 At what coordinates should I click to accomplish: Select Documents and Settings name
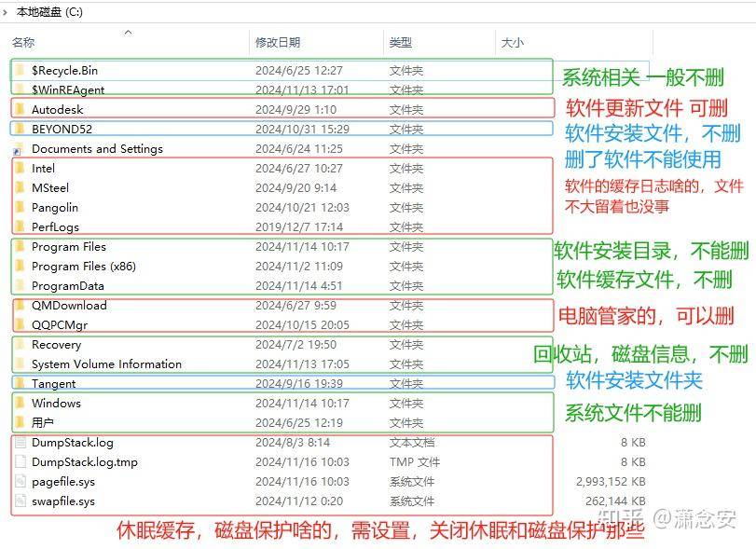97,149
